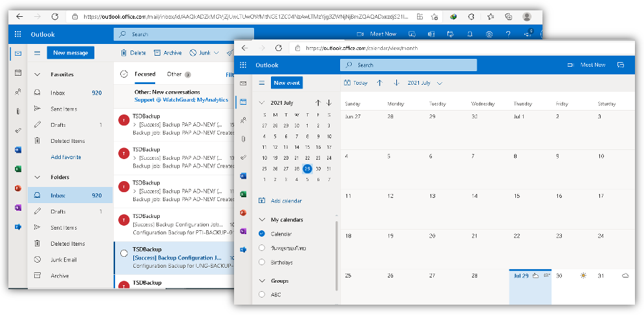The image size is (644, 315).
Task: Enable the Thai holidays calendar checkbox
Action: (262, 248)
